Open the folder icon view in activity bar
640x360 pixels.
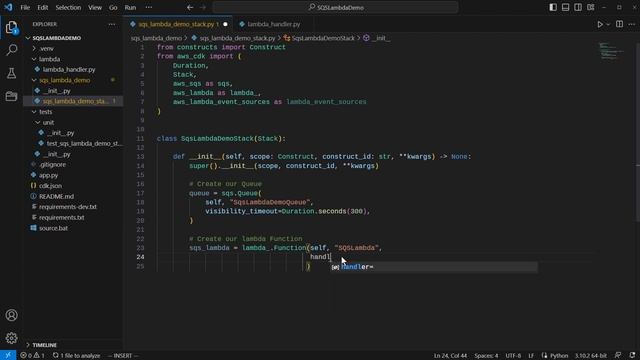click(11, 96)
